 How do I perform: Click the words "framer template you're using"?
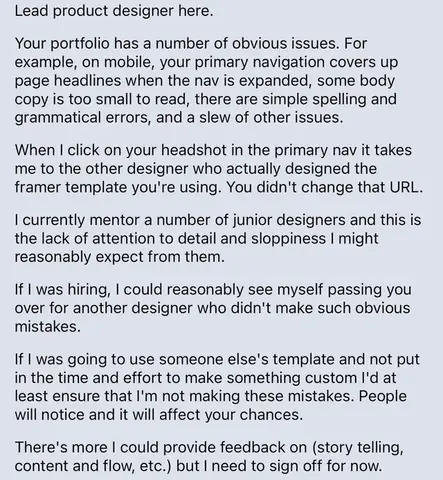(117, 187)
